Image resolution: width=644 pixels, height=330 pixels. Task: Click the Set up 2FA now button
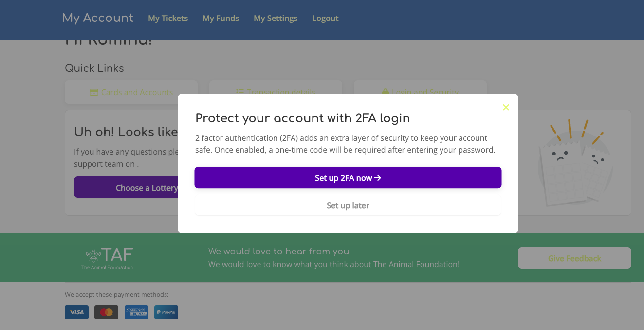click(x=348, y=178)
